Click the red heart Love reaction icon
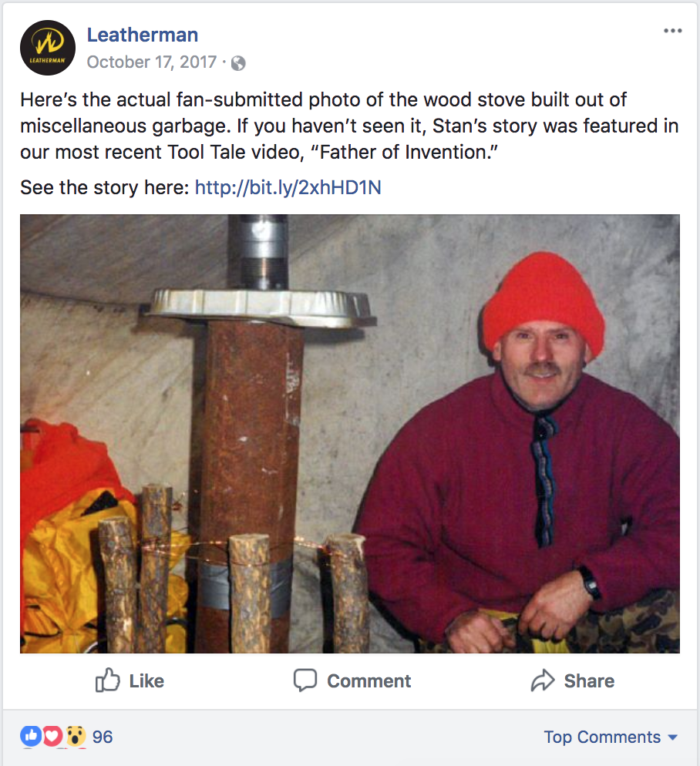The width and height of the screenshot is (700, 766). click(52, 737)
